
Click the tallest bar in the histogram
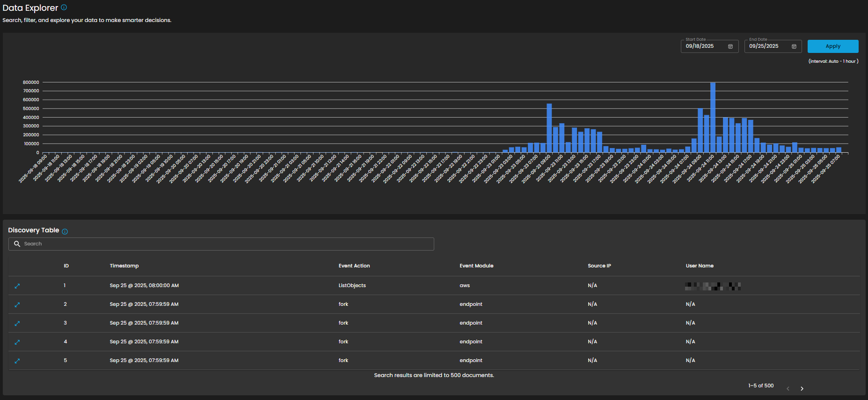[x=713, y=118]
